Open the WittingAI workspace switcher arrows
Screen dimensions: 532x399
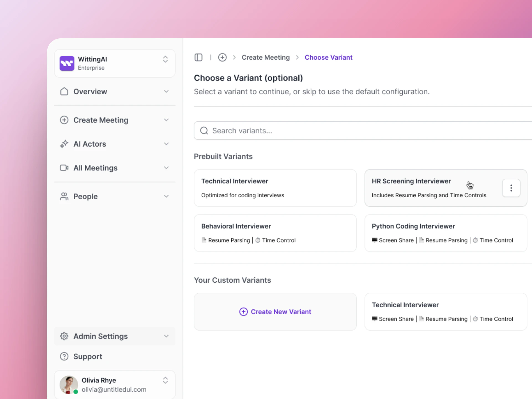click(x=165, y=59)
